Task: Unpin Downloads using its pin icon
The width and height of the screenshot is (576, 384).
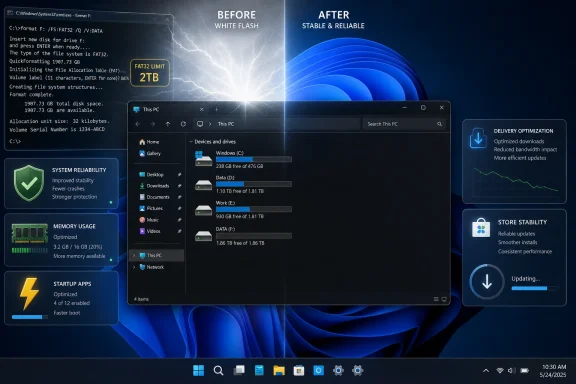Action: (x=179, y=186)
